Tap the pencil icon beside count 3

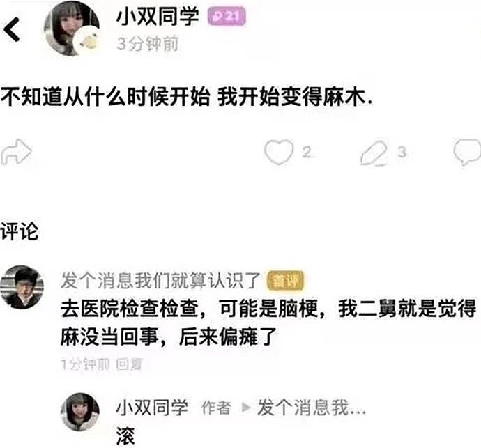374,153
